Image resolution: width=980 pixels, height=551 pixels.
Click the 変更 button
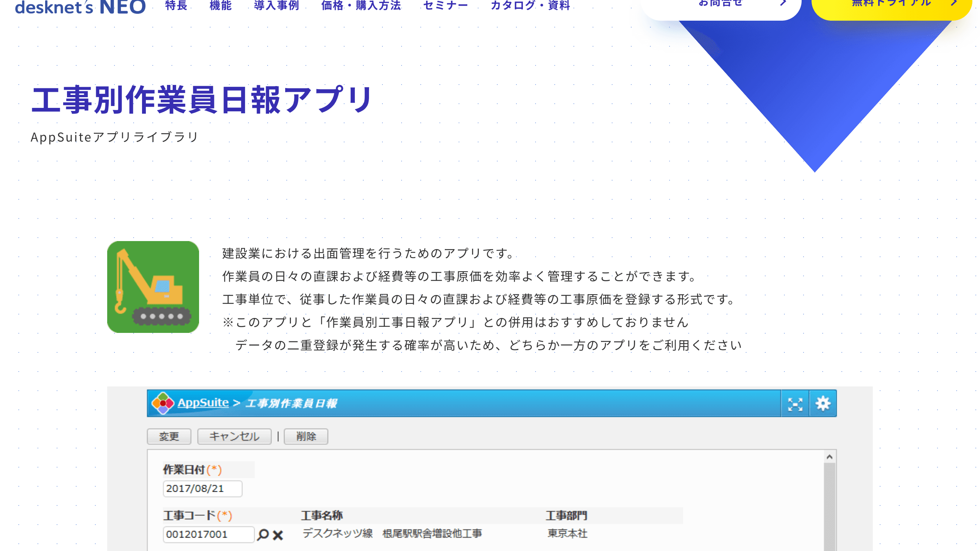pos(169,436)
